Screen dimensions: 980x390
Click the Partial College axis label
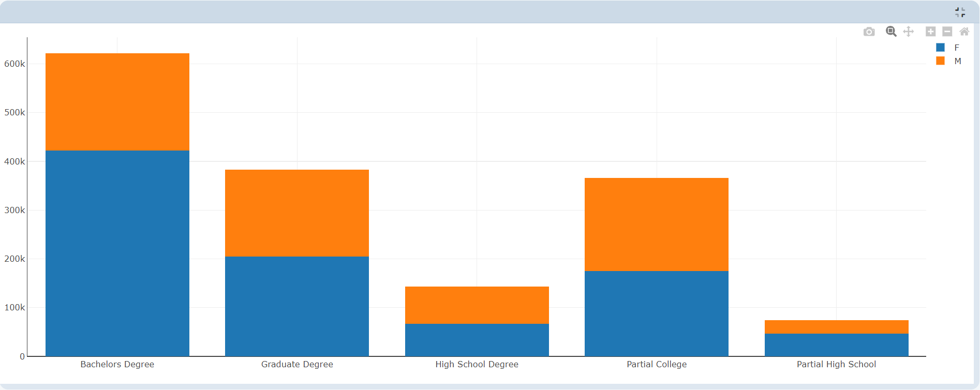coord(657,364)
